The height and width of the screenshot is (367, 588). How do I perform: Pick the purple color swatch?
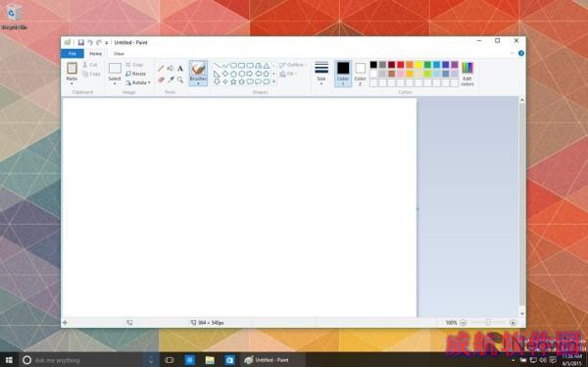455,65
